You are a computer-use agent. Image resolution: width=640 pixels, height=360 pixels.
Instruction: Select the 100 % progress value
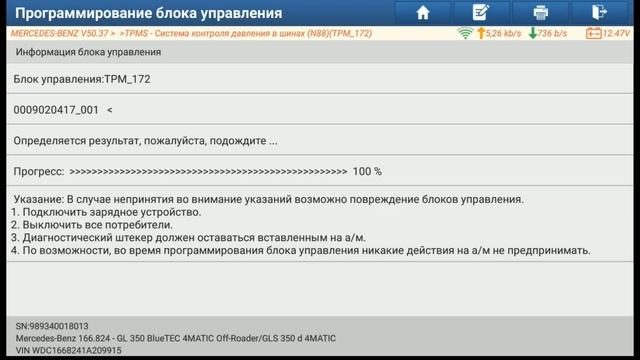pyautogui.click(x=367, y=171)
